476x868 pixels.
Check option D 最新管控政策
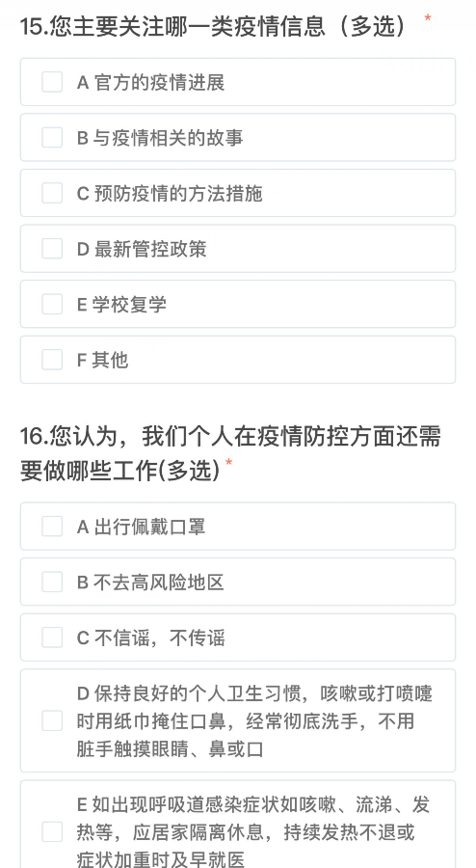click(52, 249)
